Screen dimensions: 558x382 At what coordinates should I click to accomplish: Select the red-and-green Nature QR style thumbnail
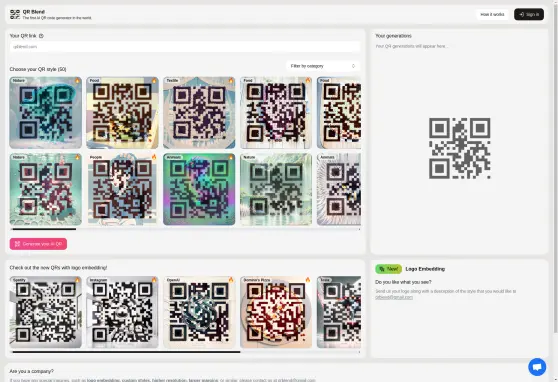pyautogui.click(x=46, y=189)
